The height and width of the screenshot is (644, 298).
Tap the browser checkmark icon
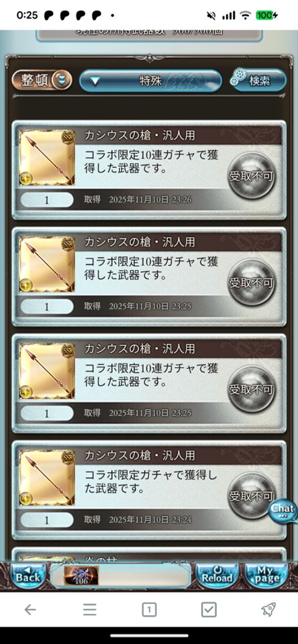point(209,609)
